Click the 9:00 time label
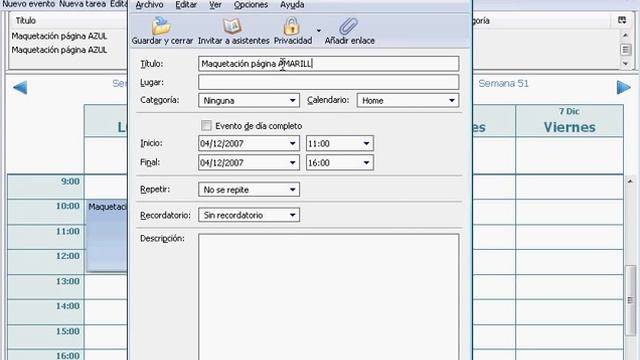This screenshot has width=640, height=360. (x=70, y=181)
